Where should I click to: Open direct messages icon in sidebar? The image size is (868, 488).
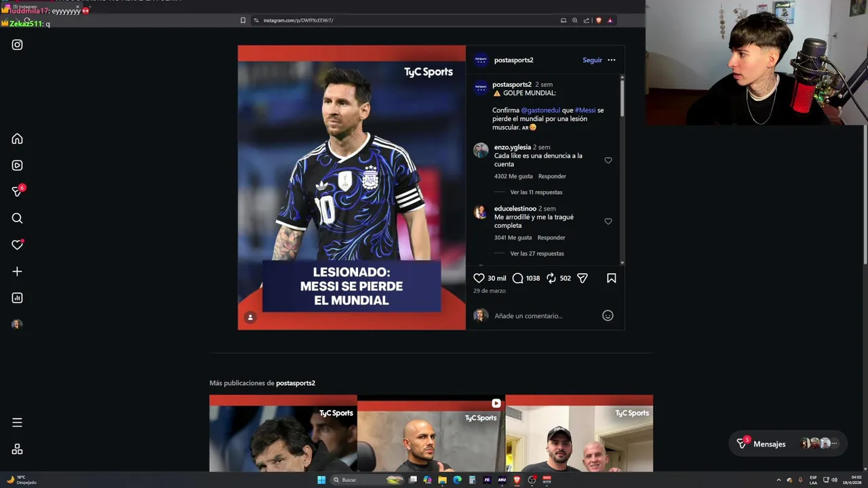click(17, 192)
